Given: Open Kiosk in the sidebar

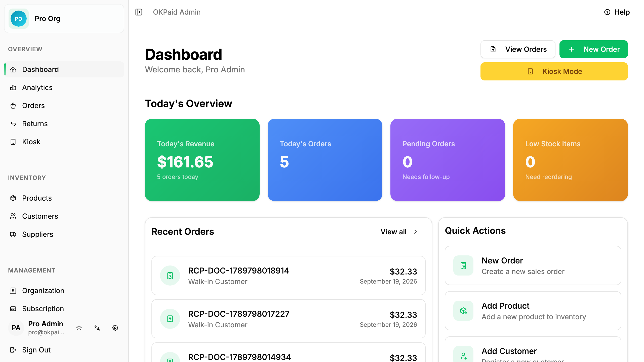Looking at the screenshot, I should pyautogui.click(x=64, y=142).
